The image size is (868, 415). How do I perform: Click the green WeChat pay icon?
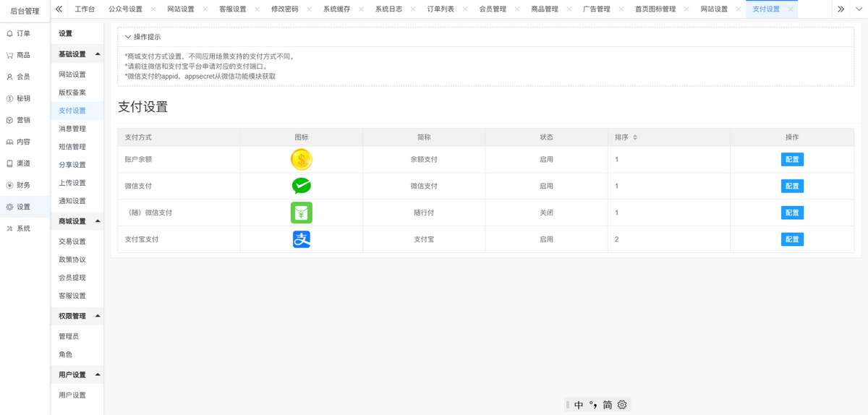click(x=302, y=187)
